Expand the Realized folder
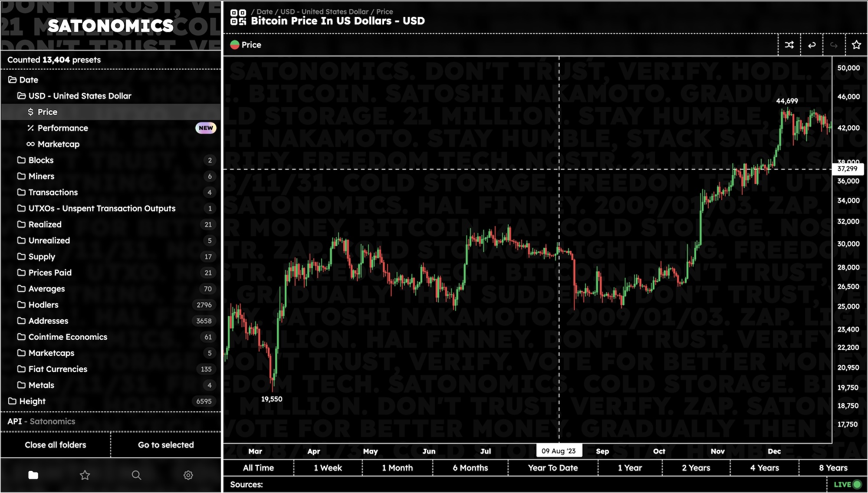The width and height of the screenshot is (868, 493). (x=111, y=224)
